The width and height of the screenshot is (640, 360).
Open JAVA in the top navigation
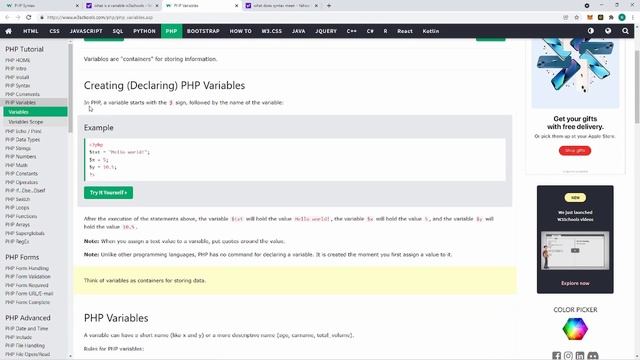pos(298,31)
